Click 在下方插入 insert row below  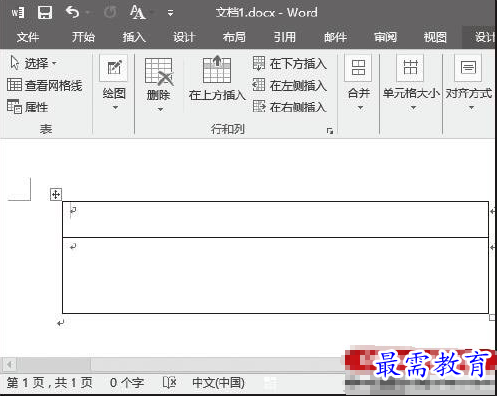pyautogui.click(x=289, y=64)
